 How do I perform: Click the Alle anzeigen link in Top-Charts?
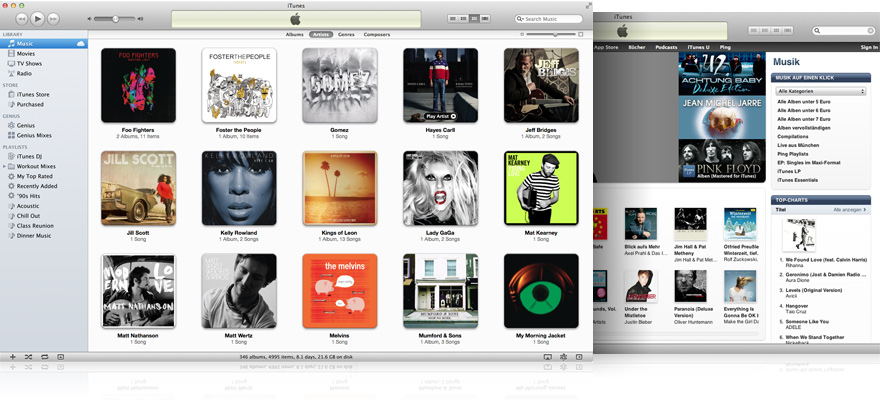850,209
